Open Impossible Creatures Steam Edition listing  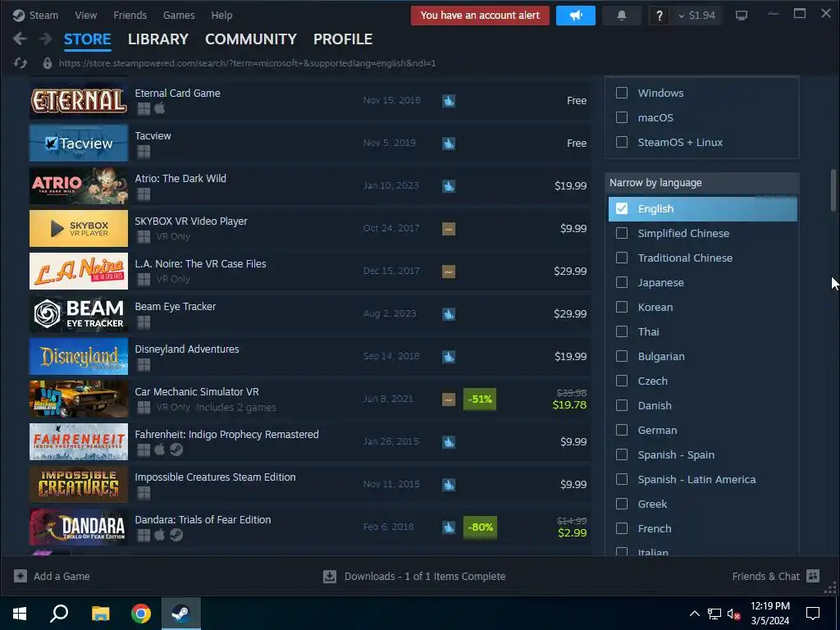coord(310,484)
